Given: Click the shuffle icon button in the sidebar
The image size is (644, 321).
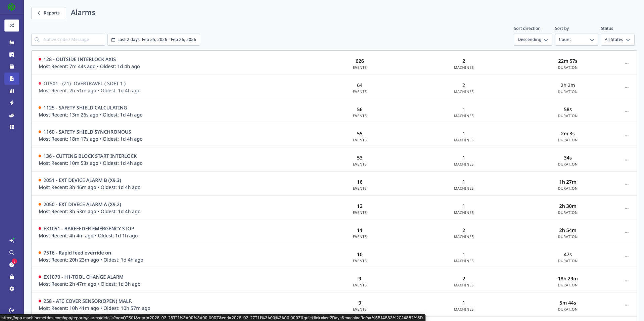Looking at the screenshot, I should point(12,26).
